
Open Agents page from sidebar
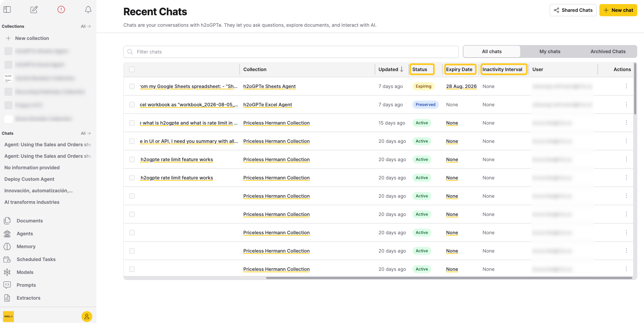(25, 234)
